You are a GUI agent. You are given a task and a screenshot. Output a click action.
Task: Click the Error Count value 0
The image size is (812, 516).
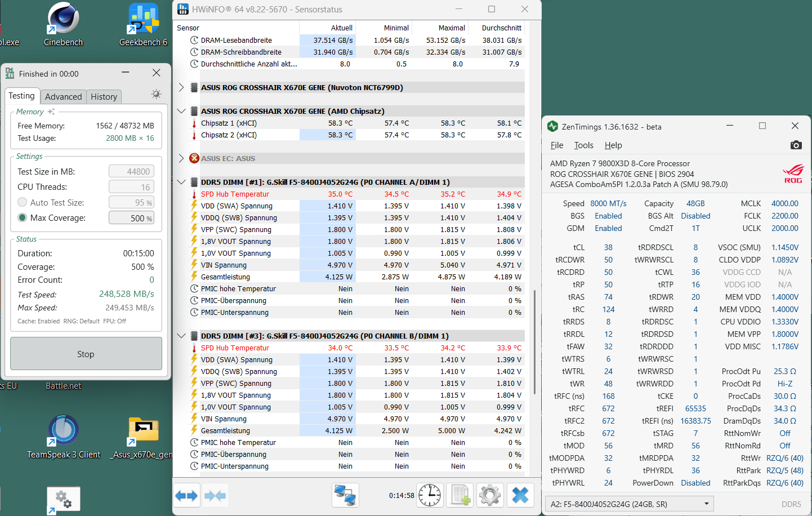coord(151,280)
